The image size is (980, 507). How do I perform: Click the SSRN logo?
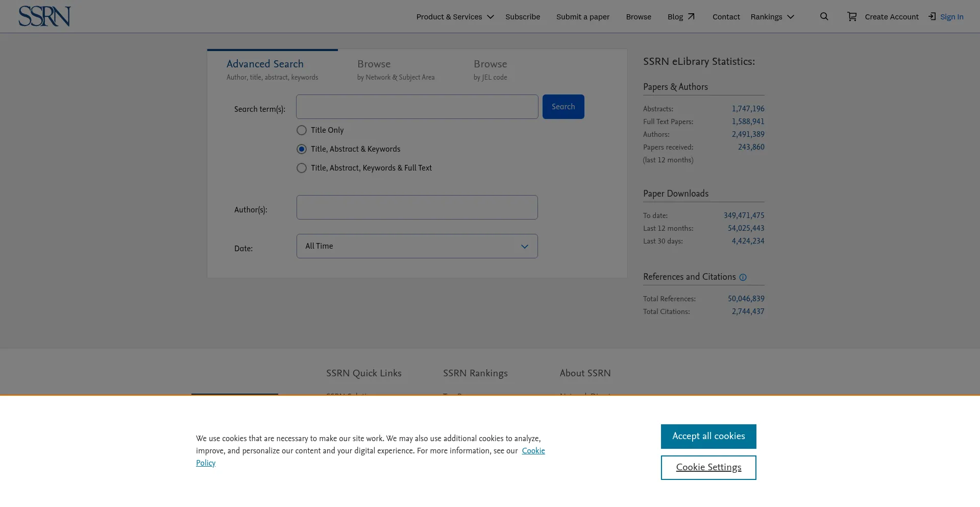coord(44,16)
